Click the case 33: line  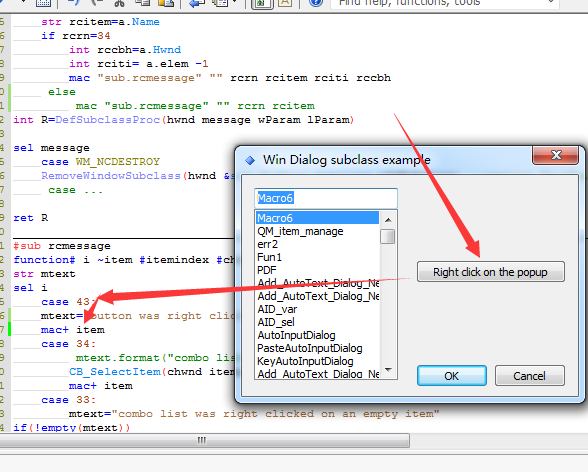point(69,400)
